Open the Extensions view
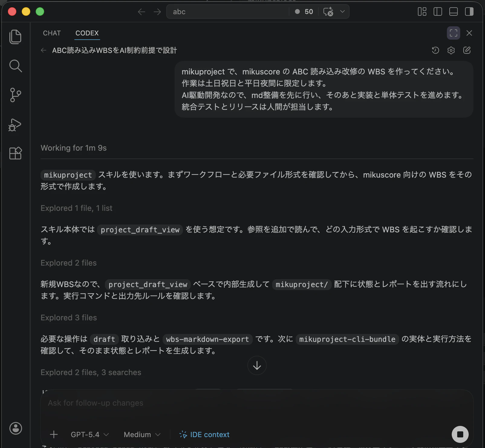485x448 pixels. [15, 153]
